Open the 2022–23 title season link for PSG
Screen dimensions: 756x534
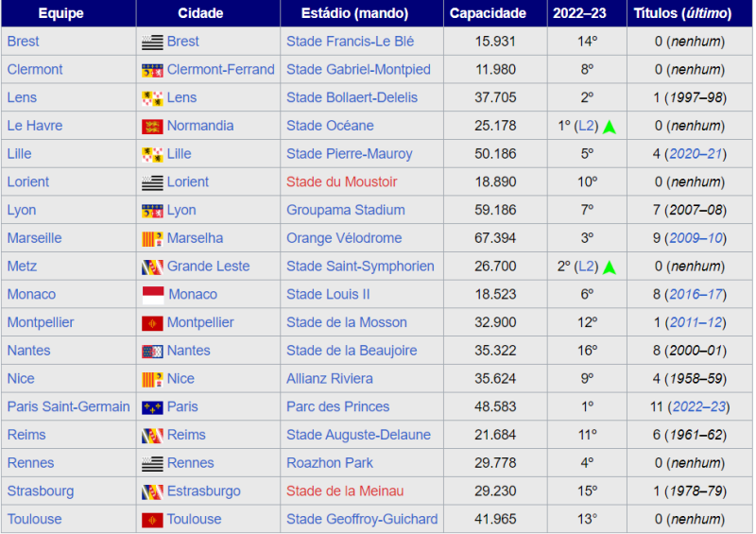[x=697, y=407]
